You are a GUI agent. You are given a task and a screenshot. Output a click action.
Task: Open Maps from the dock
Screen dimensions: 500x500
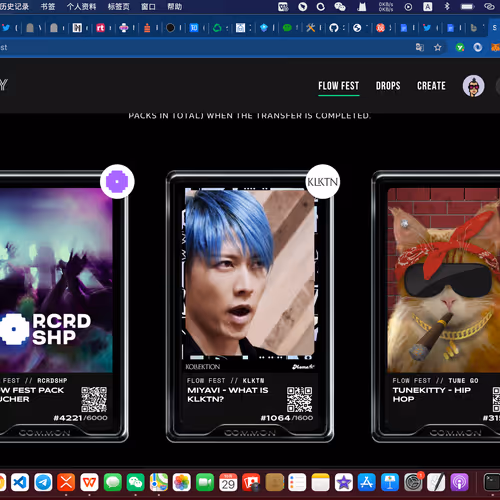[159, 482]
